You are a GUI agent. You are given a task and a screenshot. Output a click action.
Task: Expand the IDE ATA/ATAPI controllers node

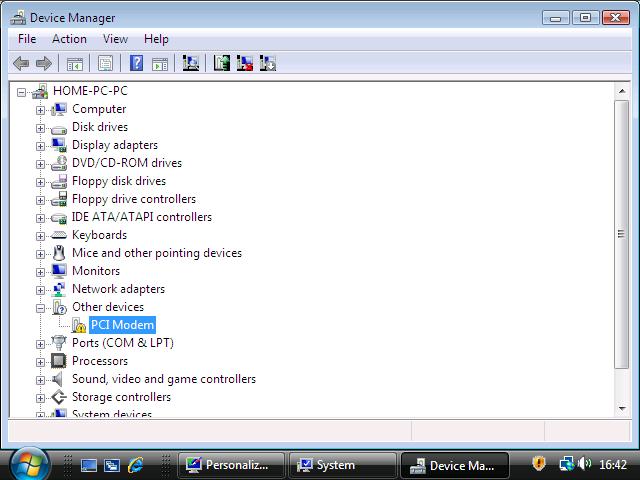pyautogui.click(x=40, y=218)
